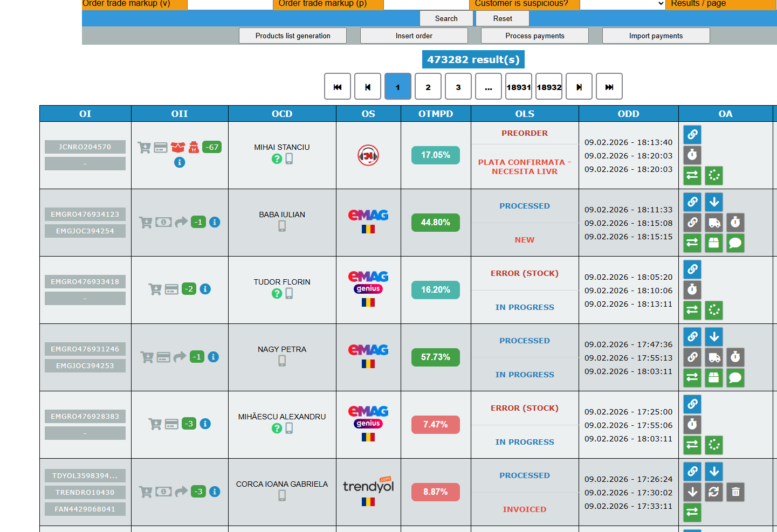Jump to last page of results
Viewport: 777px width, 532px height.
609,87
